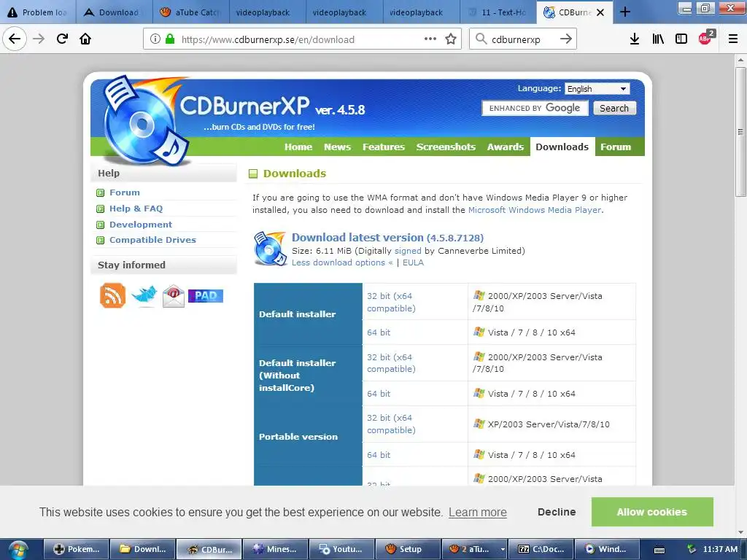747x560 pixels.
Task: Open the Awards menu item
Action: coord(506,147)
